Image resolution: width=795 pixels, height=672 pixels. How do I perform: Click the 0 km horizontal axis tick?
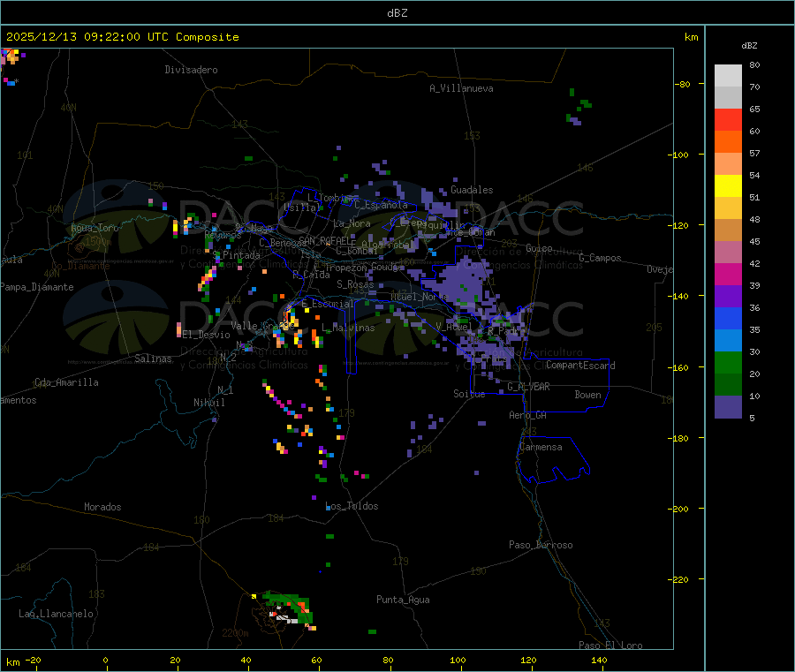coord(105,660)
